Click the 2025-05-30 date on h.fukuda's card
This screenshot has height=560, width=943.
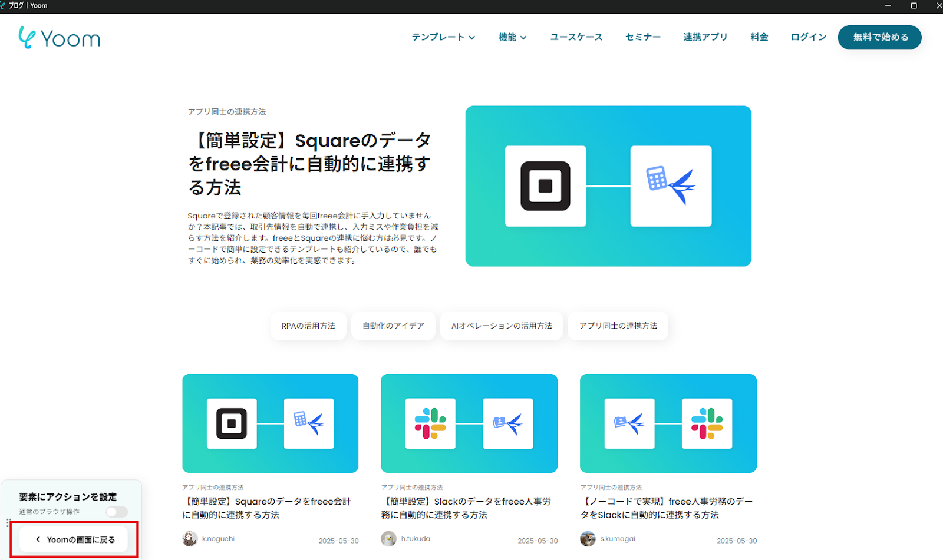538,541
